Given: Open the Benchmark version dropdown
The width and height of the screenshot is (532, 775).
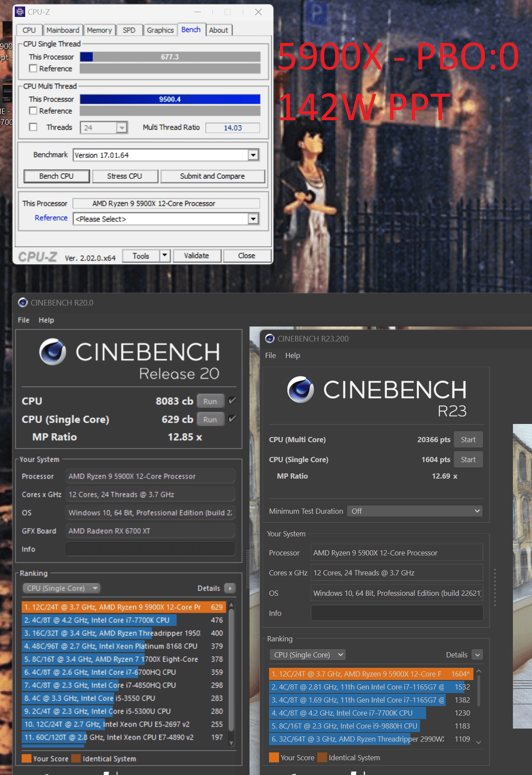Looking at the screenshot, I should (x=253, y=155).
